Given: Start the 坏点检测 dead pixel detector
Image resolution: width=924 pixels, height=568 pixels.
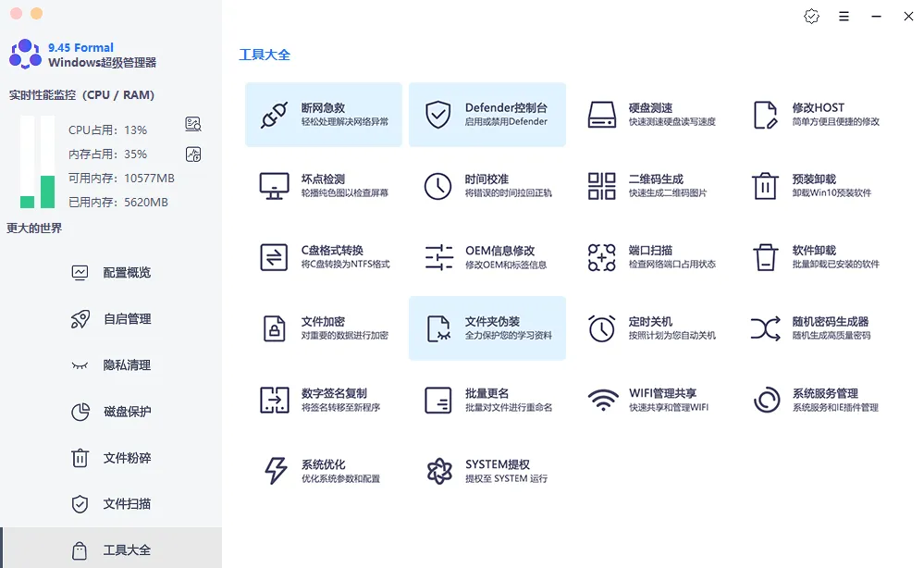Looking at the screenshot, I should click(322, 185).
